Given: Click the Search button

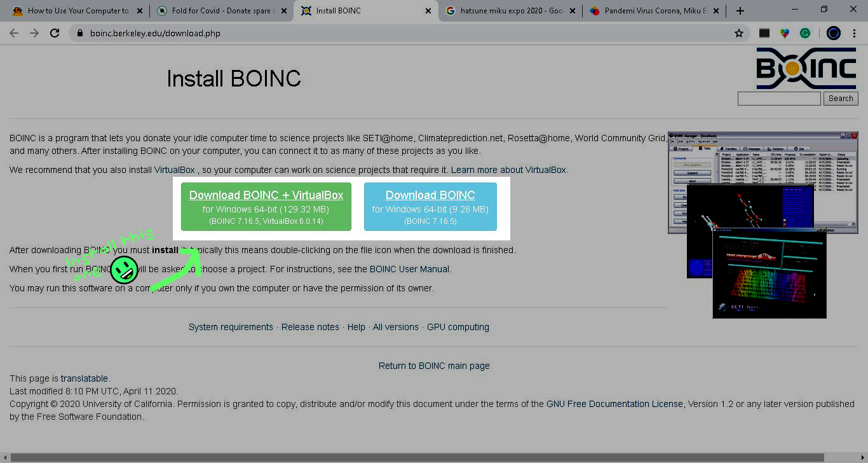Looking at the screenshot, I should pyautogui.click(x=841, y=99).
